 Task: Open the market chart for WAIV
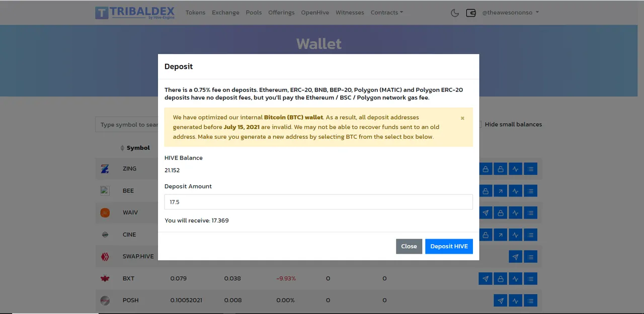click(x=515, y=213)
